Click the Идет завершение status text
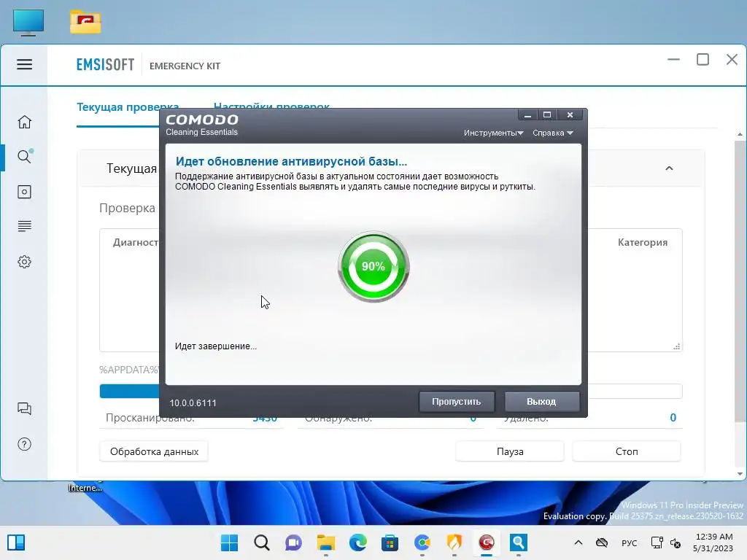The width and height of the screenshot is (747, 560). pos(215,346)
